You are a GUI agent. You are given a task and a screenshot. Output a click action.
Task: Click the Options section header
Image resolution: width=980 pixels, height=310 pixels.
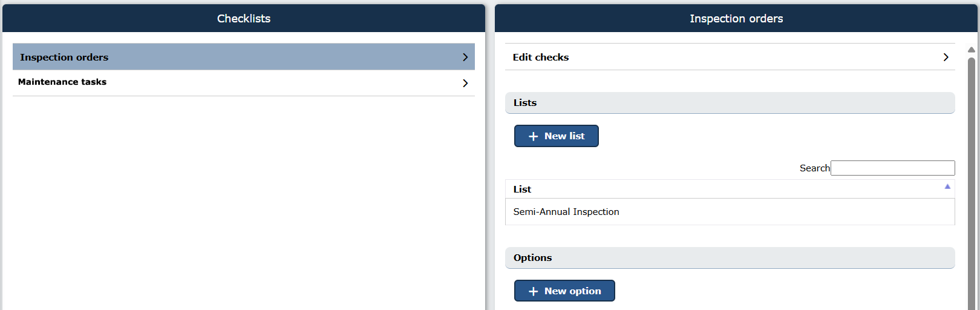730,258
